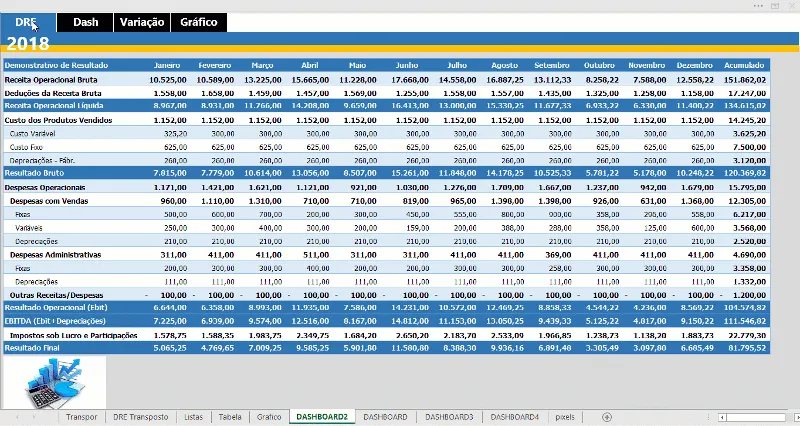This screenshot has height=426, width=800.
Task: Open the DRE navigation button
Action: (x=28, y=22)
